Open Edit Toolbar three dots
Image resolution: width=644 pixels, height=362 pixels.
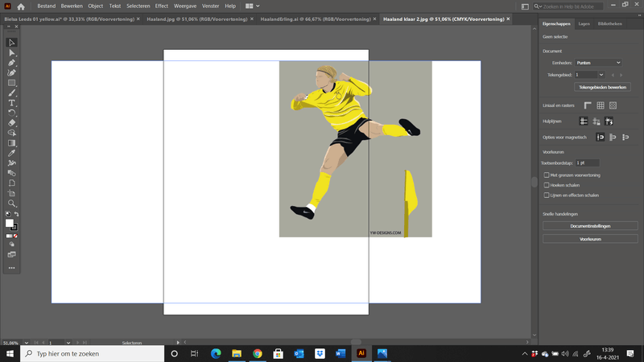pos(11,268)
